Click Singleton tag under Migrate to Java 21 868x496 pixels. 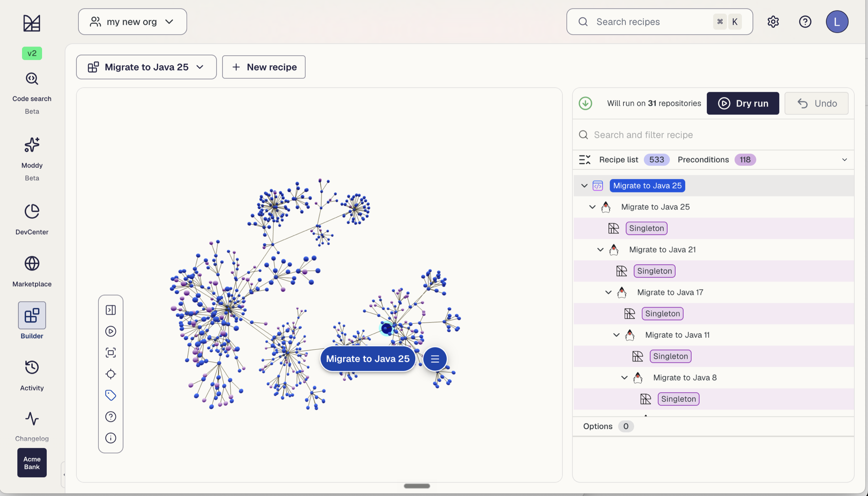pos(654,271)
